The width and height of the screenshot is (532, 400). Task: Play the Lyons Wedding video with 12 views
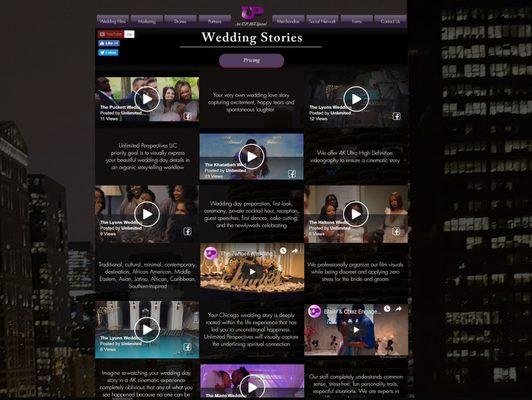point(356,99)
